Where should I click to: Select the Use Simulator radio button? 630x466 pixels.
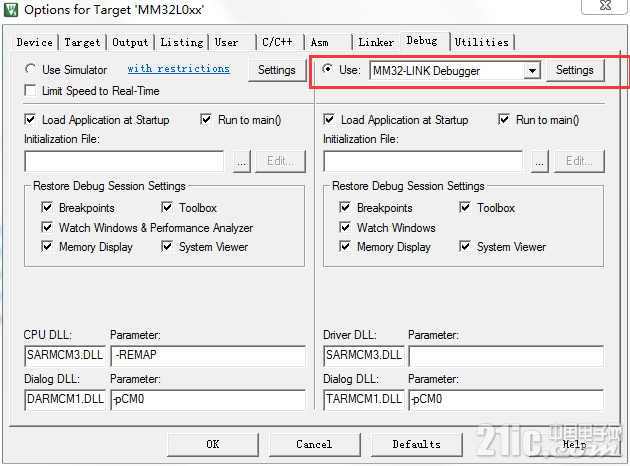[31, 69]
